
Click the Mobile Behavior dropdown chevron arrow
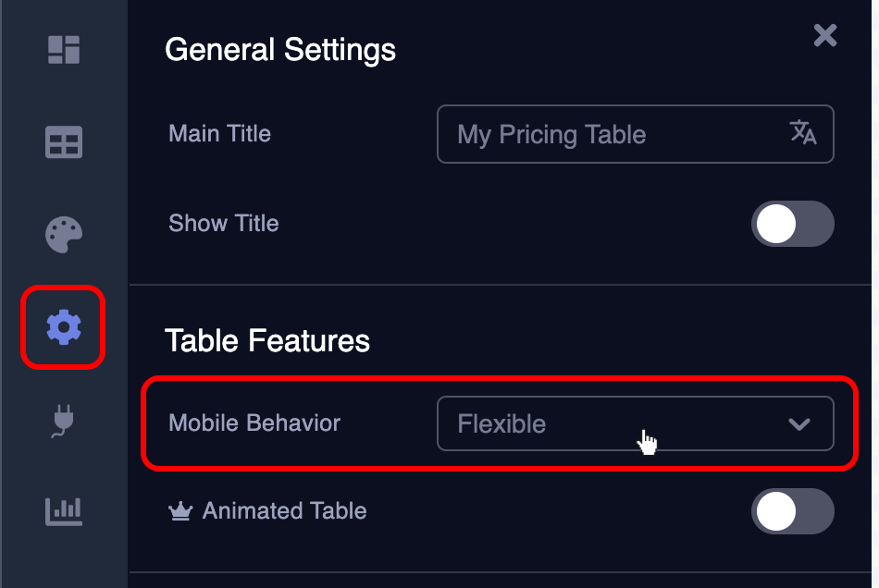(x=799, y=424)
